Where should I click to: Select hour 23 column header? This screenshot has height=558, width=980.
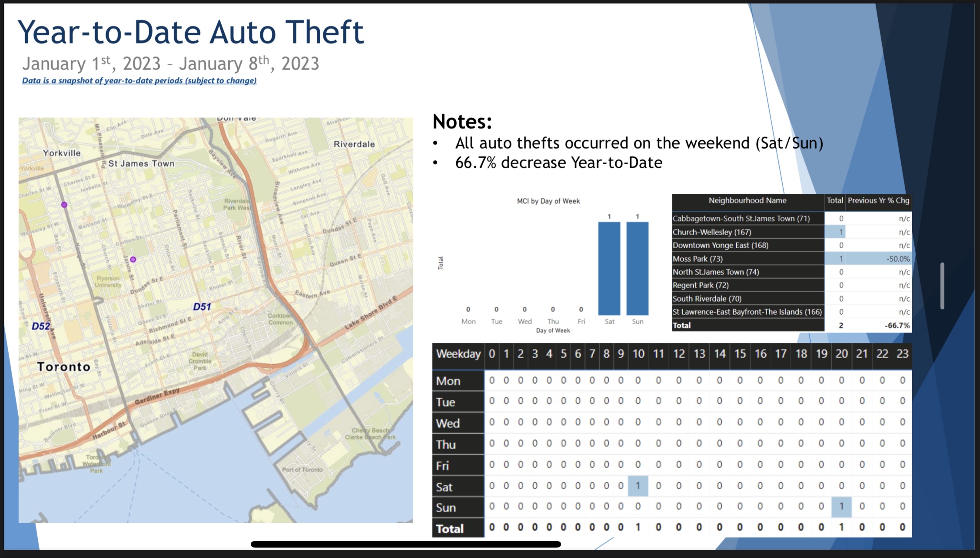(x=902, y=354)
